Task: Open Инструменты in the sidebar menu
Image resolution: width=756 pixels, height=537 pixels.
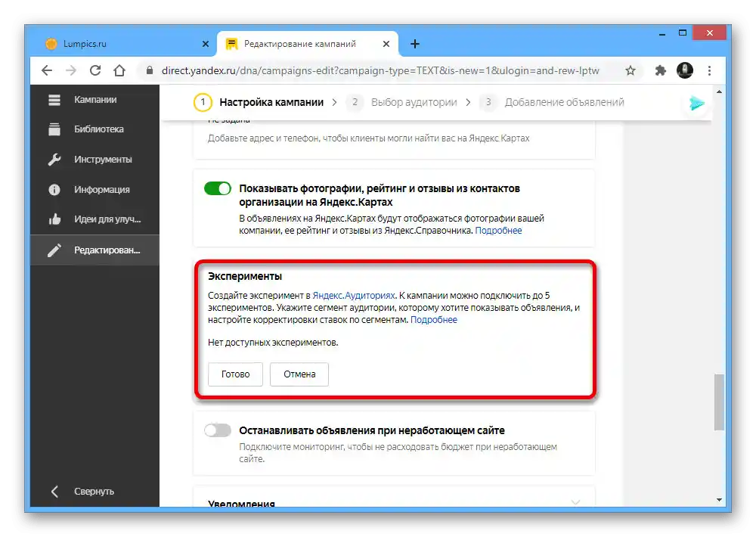Action: coord(103,160)
